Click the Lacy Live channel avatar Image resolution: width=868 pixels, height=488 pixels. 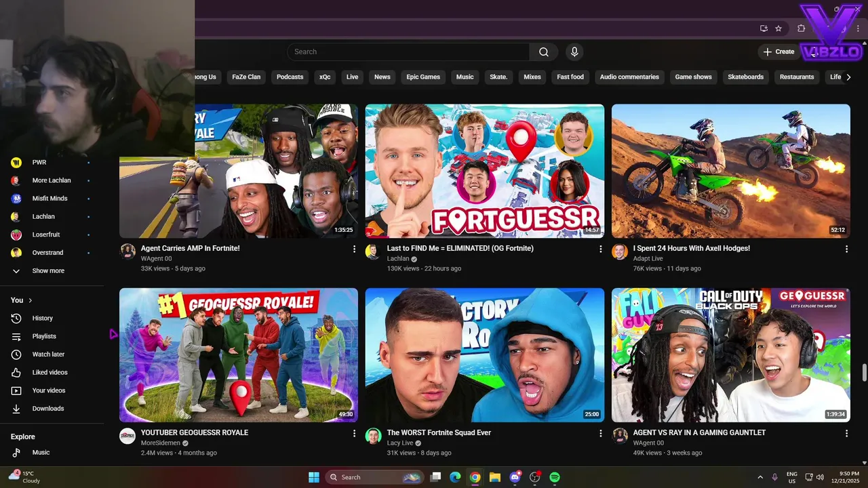click(373, 436)
